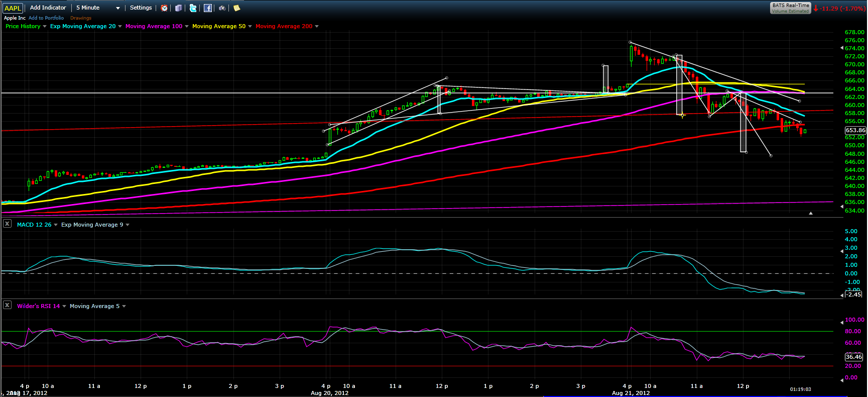Click the MACD value tag -2.45
Screen dimensions: 868x397
(854, 294)
